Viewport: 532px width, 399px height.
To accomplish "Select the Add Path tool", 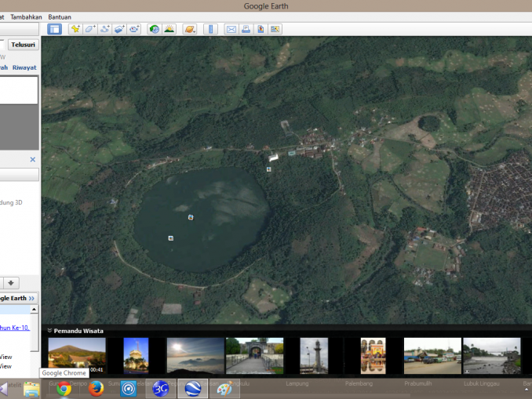I will click(x=104, y=29).
